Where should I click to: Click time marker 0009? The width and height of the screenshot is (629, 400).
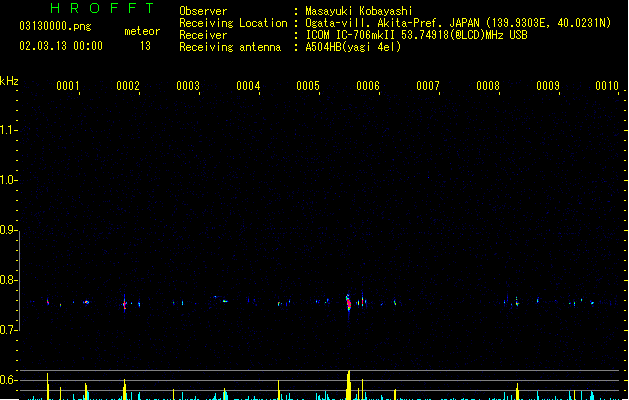click(548, 86)
